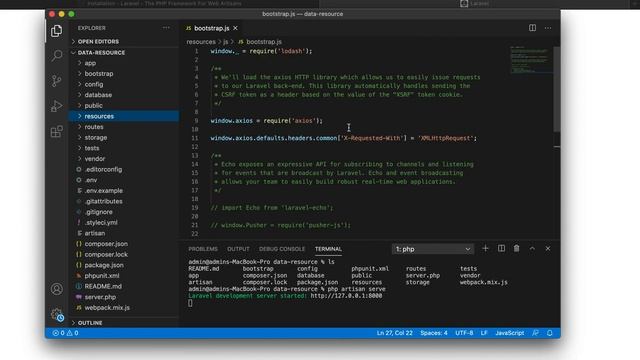Split the terminal panel
The height and width of the screenshot is (360, 640).
tap(501, 248)
